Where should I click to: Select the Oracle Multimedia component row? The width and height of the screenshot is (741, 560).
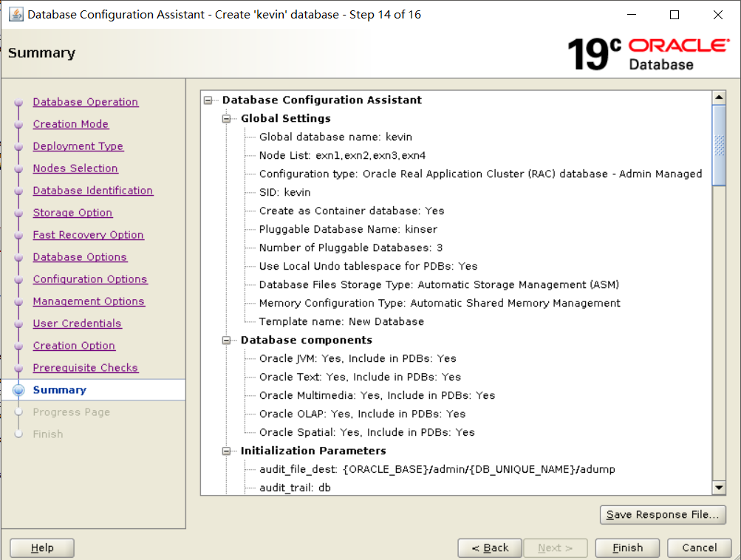377,395
